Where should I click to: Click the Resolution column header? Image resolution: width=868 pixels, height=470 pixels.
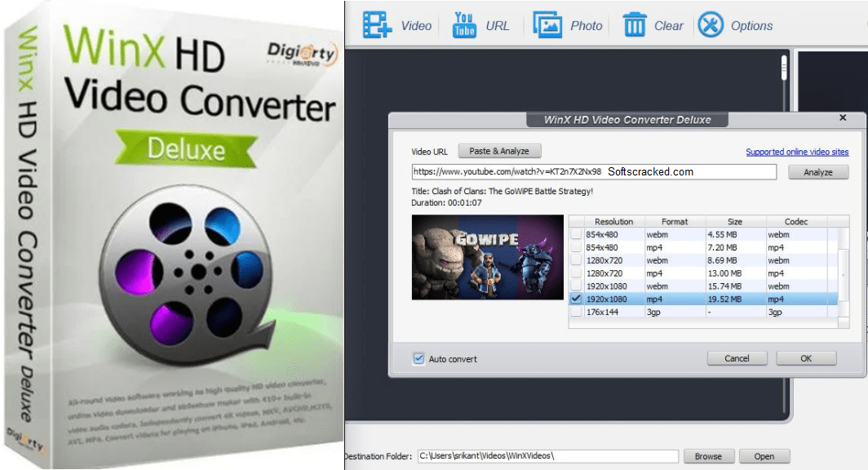click(x=613, y=221)
